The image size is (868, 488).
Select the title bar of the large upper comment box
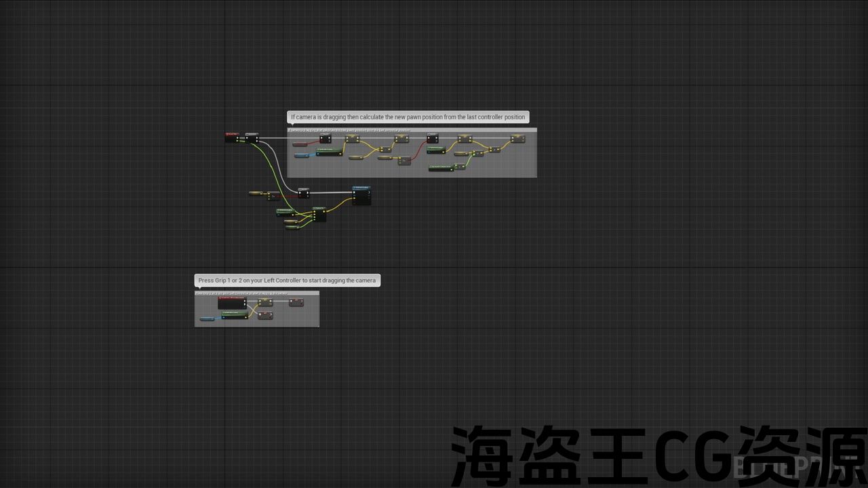point(412,129)
